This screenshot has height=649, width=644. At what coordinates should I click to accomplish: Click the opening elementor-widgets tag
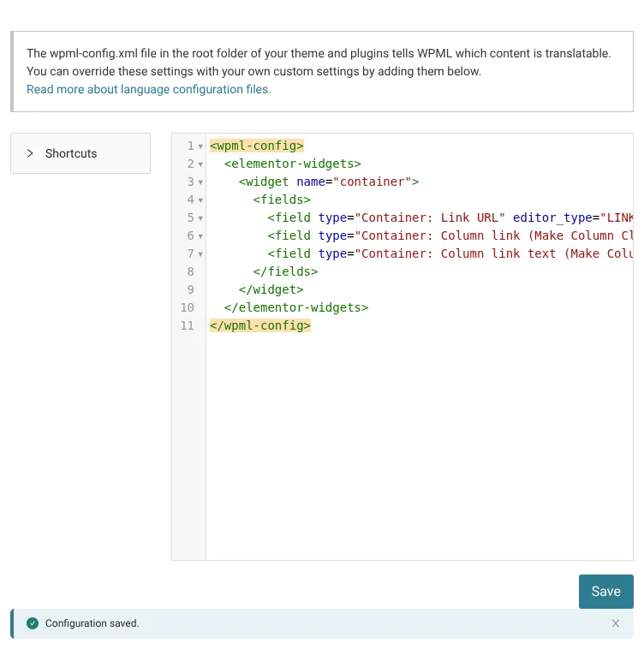coord(292,164)
